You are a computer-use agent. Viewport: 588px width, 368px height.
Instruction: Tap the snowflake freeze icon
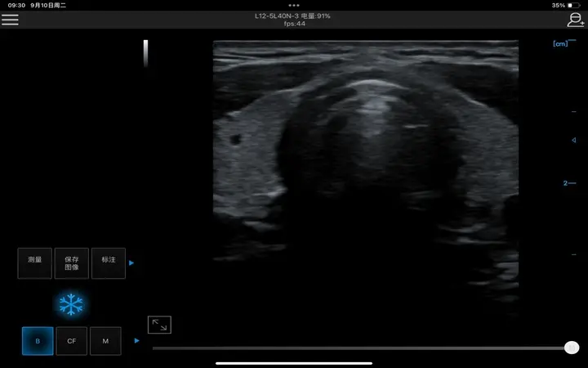(x=71, y=304)
